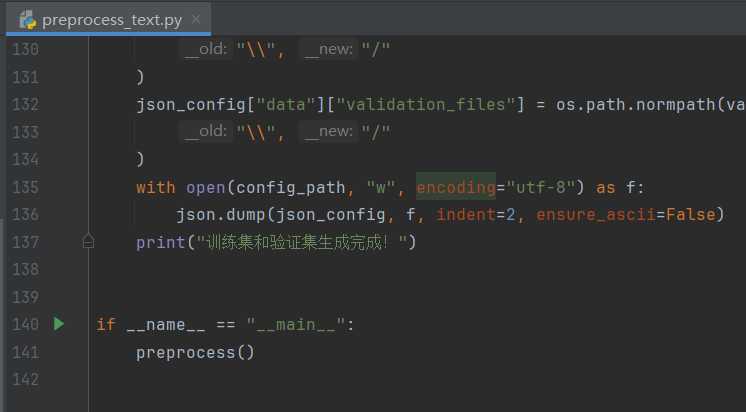Click the "if" keyword on line 140

pos(106,325)
